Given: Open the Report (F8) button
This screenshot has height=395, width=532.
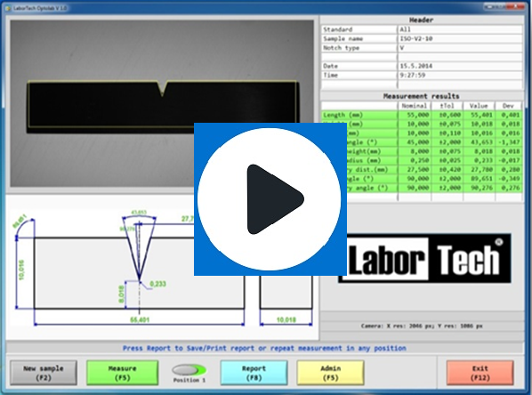Looking at the screenshot, I should coord(254,373).
